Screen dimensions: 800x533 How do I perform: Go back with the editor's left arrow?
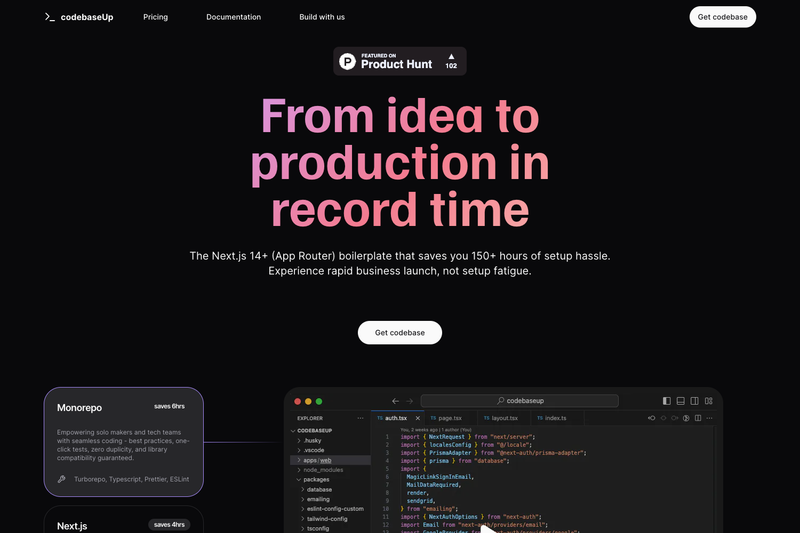(395, 401)
